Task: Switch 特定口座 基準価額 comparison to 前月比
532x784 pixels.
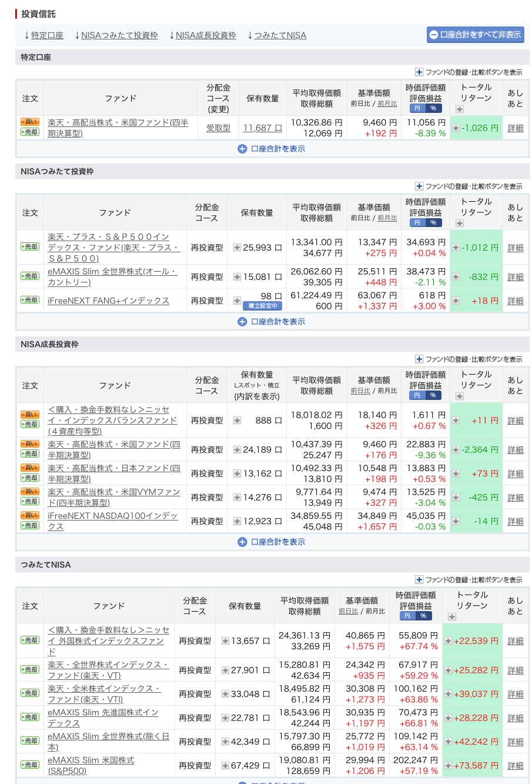Action: coord(387,104)
